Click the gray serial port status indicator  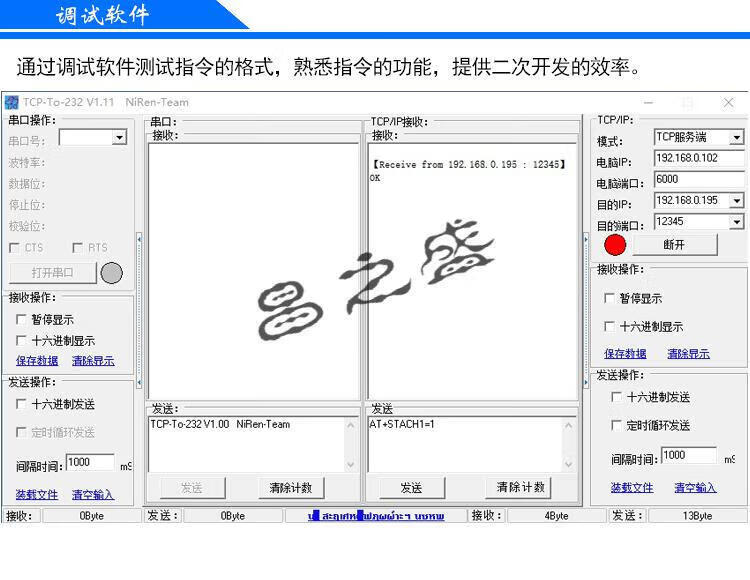tap(112, 273)
